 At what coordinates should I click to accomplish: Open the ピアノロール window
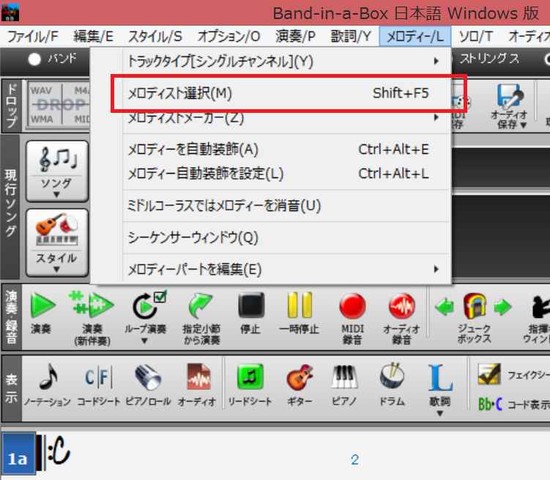click(148, 385)
